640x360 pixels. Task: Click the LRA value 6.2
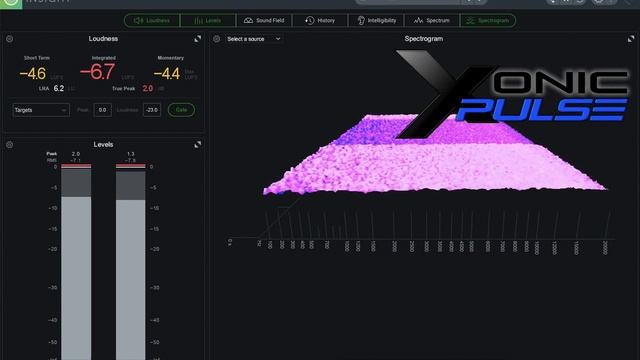[x=58, y=89]
